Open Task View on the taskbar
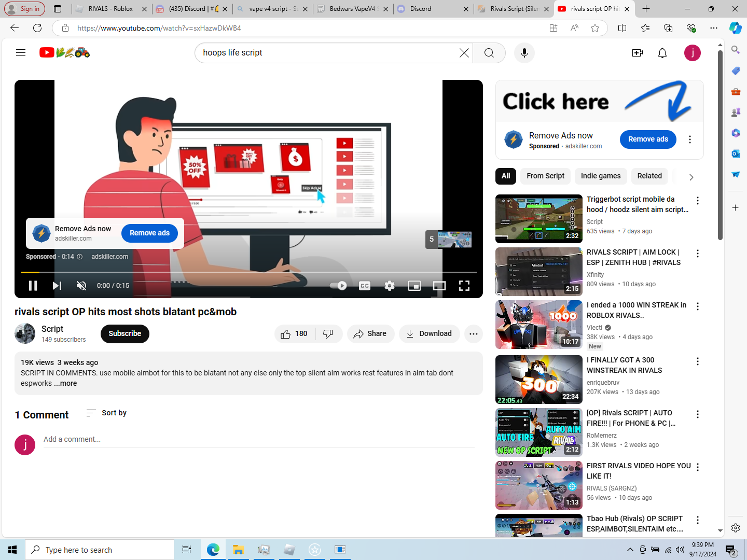 (187, 550)
